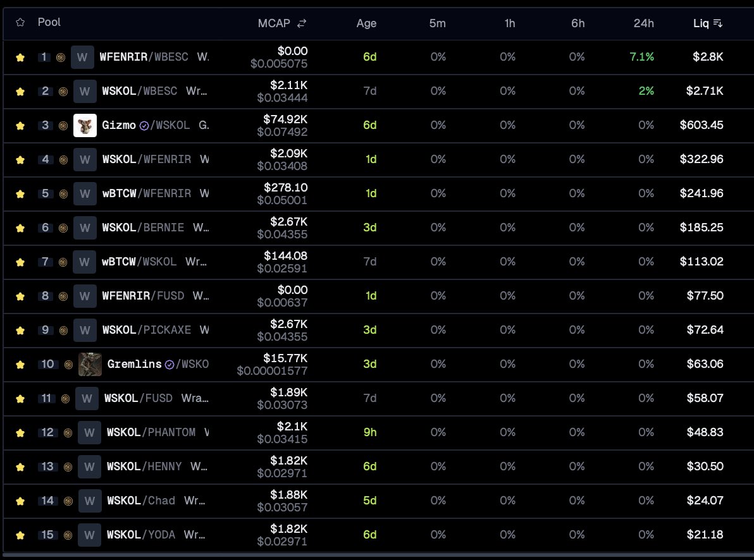The image size is (754, 560).
Task: Open the WFENRIR/WBESC pool
Action: pos(144,57)
